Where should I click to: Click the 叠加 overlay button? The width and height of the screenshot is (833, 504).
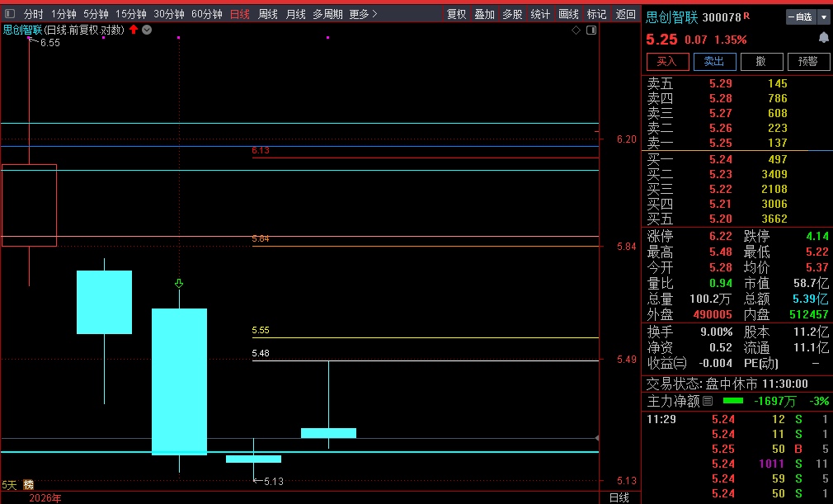click(484, 14)
